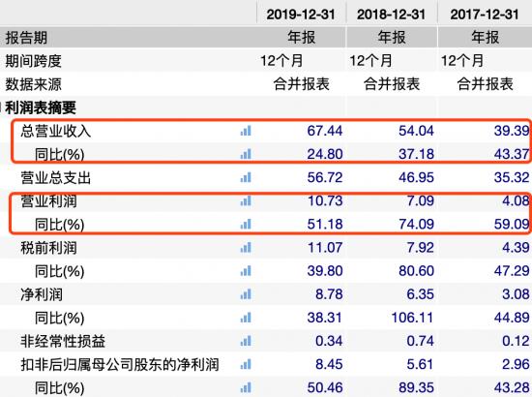Image resolution: width=532 pixels, height=397 pixels.
Task: Click chart icon beside 税前利润
Action: pos(246,248)
